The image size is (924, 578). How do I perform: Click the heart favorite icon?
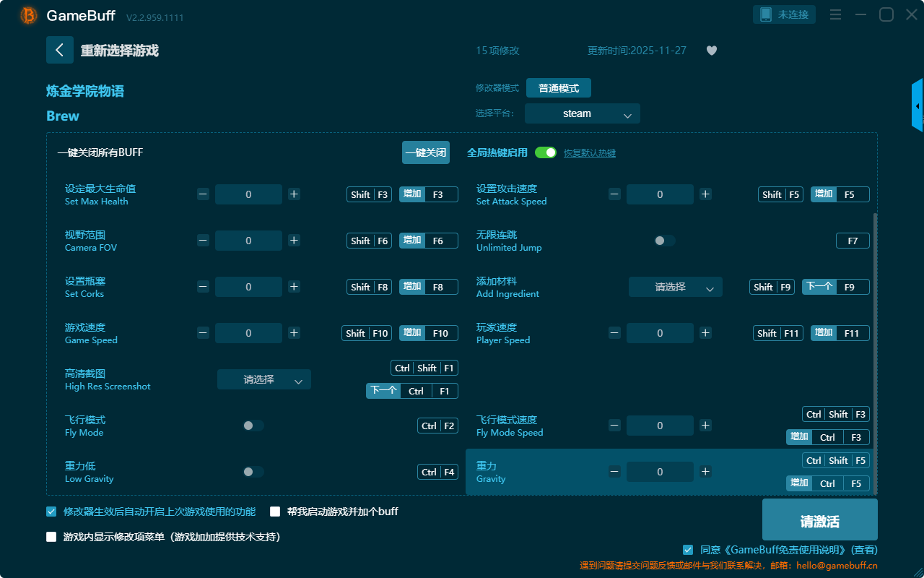[x=711, y=51]
